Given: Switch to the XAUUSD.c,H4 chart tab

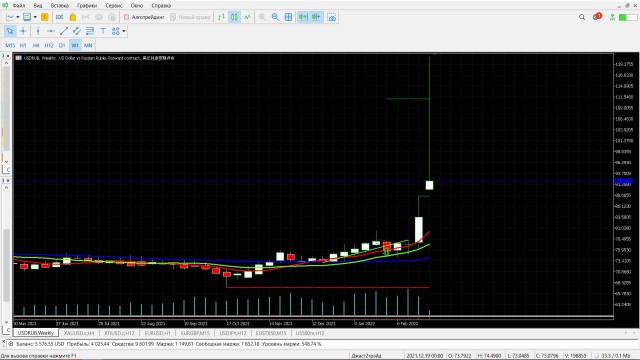Looking at the screenshot, I should click(79, 333).
